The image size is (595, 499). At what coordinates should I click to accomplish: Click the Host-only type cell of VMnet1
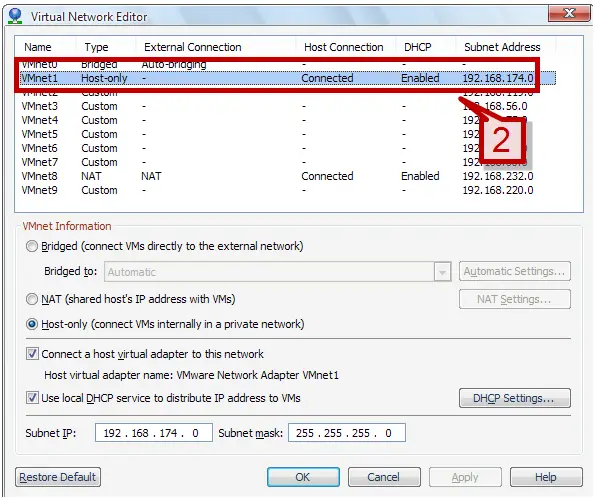click(x=104, y=78)
